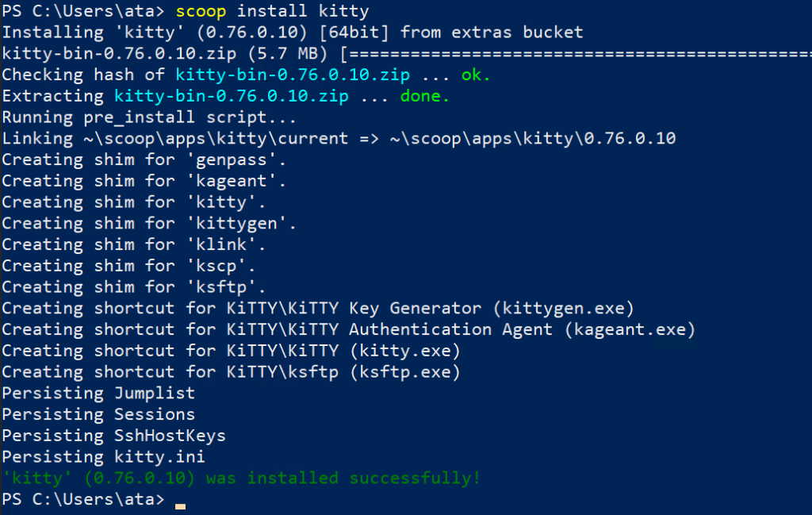812x515 pixels.
Task: Click the blinking cursor at the prompt
Action: [180, 505]
